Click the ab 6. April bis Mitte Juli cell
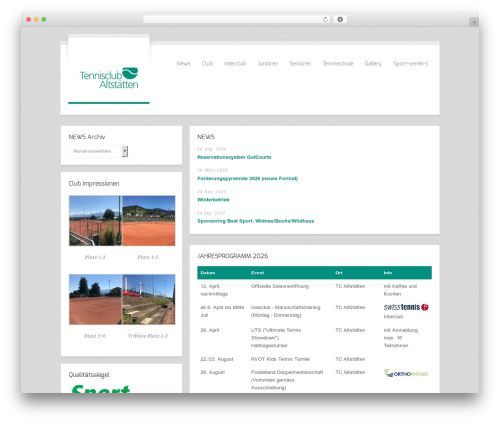The width and height of the screenshot is (500, 423). pos(222,311)
